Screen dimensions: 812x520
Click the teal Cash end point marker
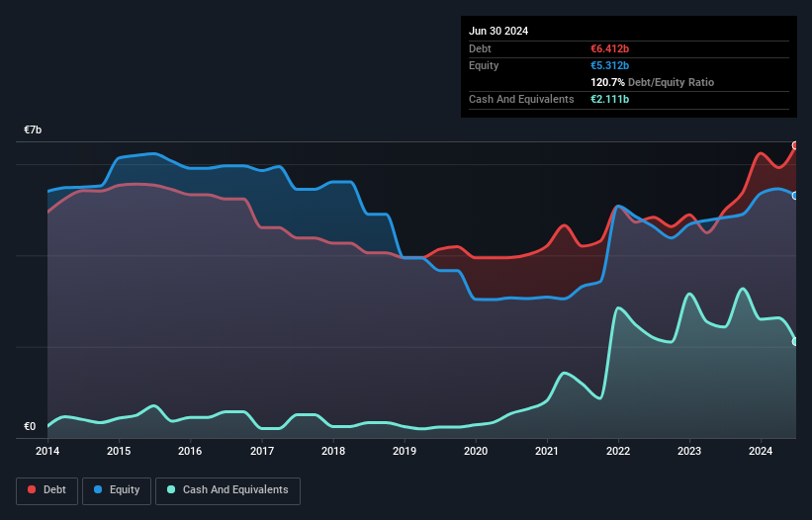(x=795, y=341)
